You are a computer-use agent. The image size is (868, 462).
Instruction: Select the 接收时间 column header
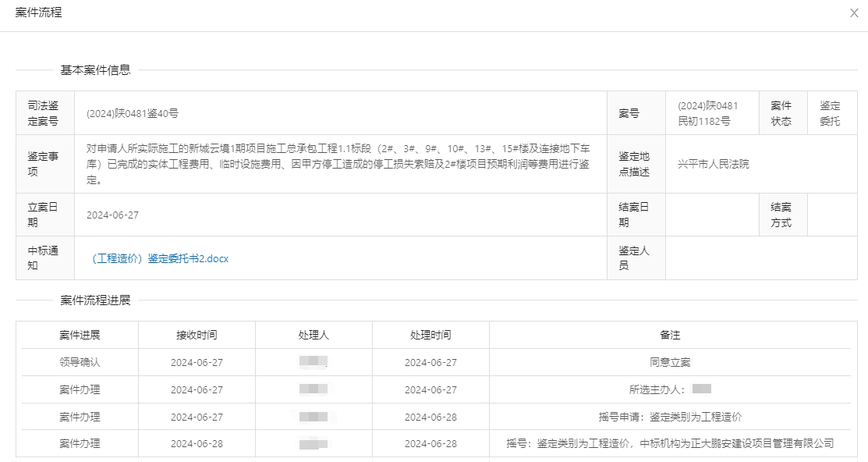tap(197, 335)
